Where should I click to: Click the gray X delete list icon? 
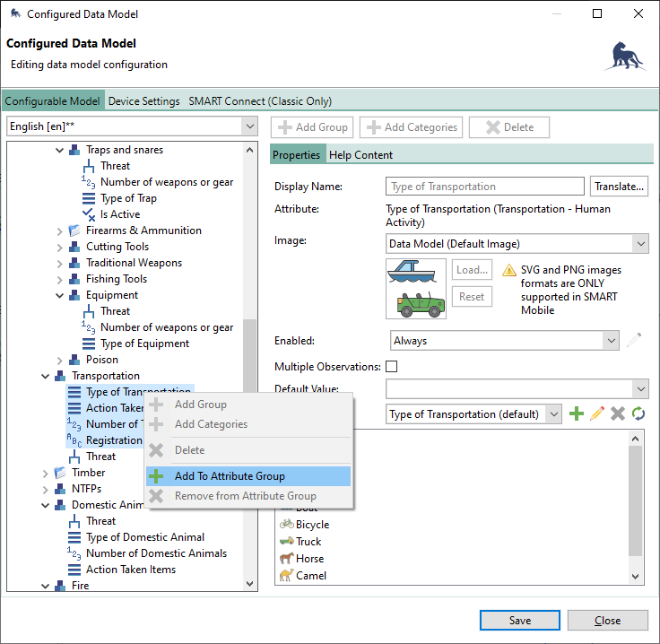pyautogui.click(x=618, y=413)
